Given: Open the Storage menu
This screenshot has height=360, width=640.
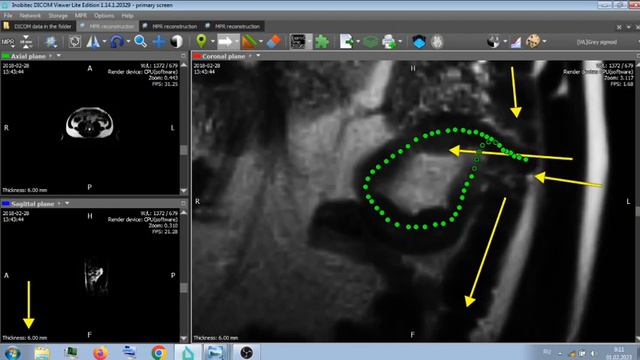Looking at the screenshot, I should tap(58, 16).
